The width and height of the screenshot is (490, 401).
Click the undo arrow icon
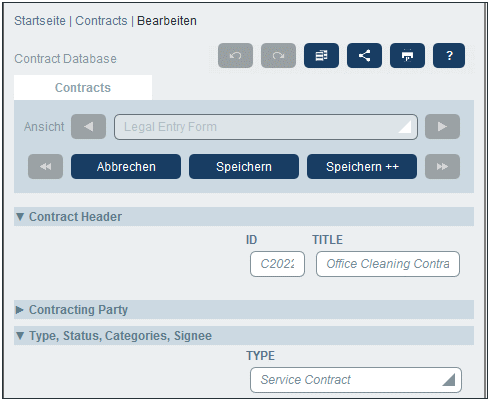[x=235, y=55]
